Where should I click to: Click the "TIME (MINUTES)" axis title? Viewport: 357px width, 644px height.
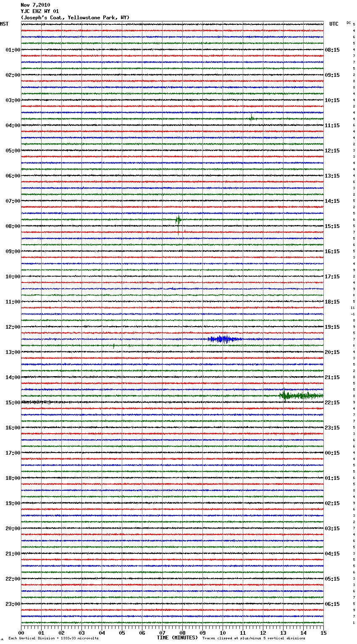[177, 638]
